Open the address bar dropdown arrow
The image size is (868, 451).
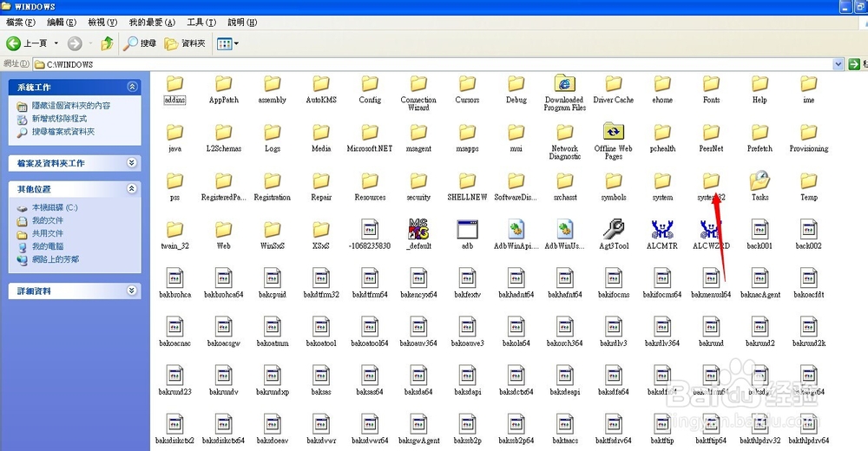click(838, 64)
